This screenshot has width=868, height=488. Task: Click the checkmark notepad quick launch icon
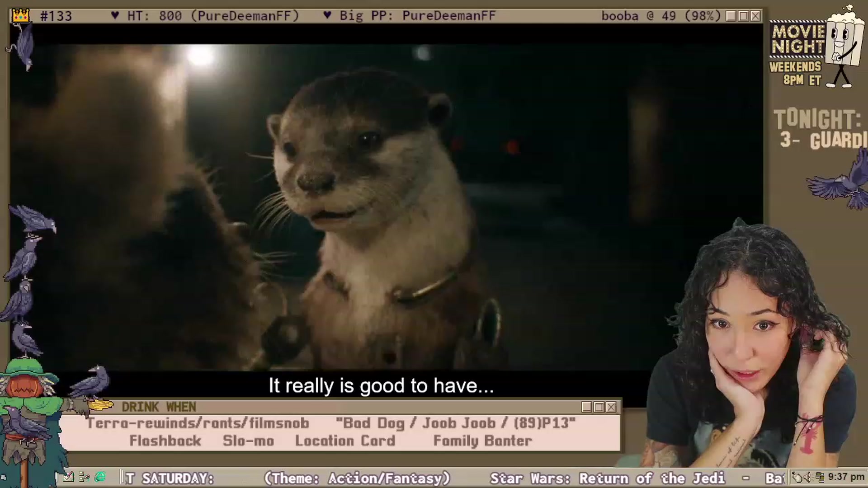click(x=68, y=477)
